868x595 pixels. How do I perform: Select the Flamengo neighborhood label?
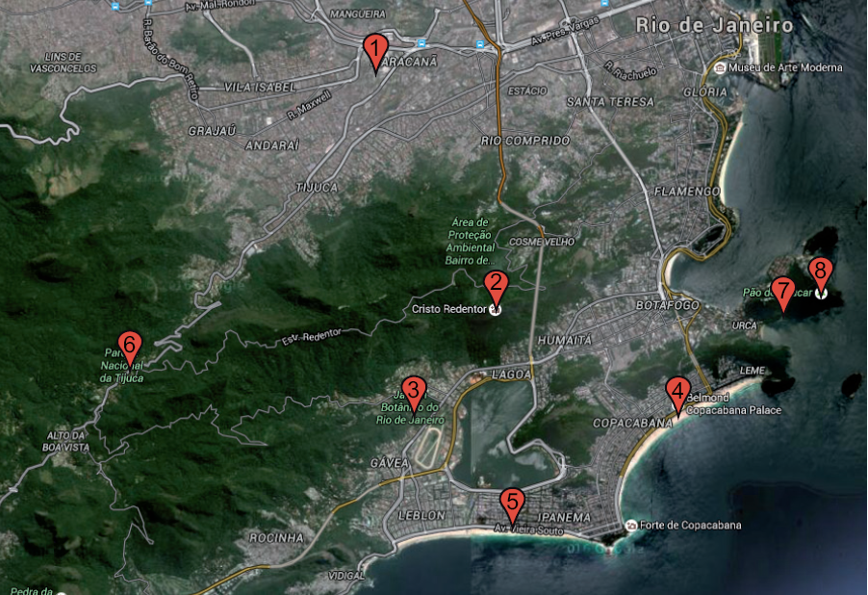click(687, 192)
